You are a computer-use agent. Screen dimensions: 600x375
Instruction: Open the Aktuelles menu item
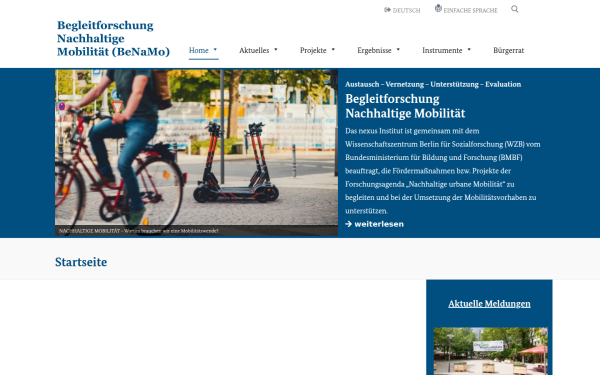(x=254, y=50)
